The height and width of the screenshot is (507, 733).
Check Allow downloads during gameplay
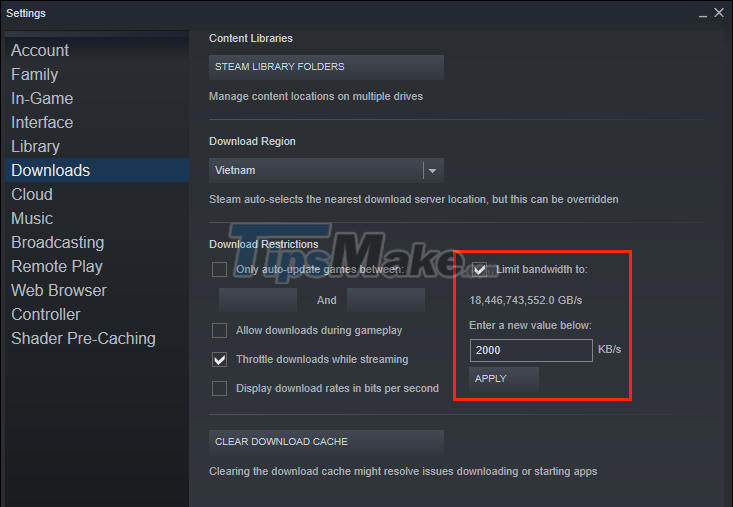pos(219,330)
